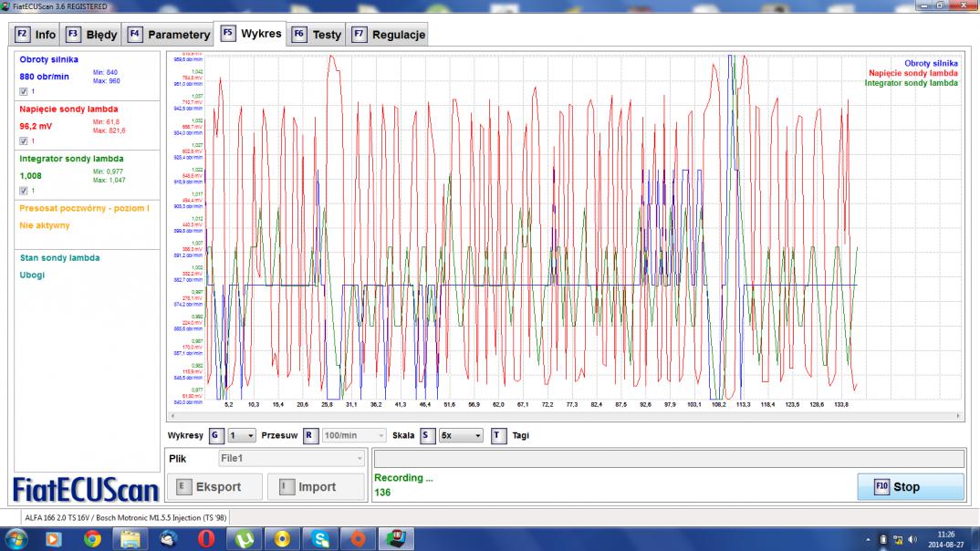Open the Wykresy graph count dropdown
Viewport: 980px width, 551px height.
[x=242, y=436]
